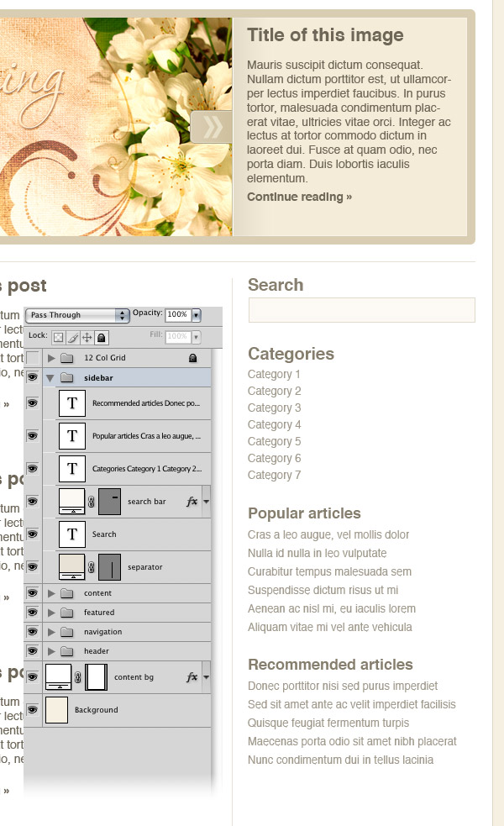Hide the Recommended articles text layer

pos(33,403)
